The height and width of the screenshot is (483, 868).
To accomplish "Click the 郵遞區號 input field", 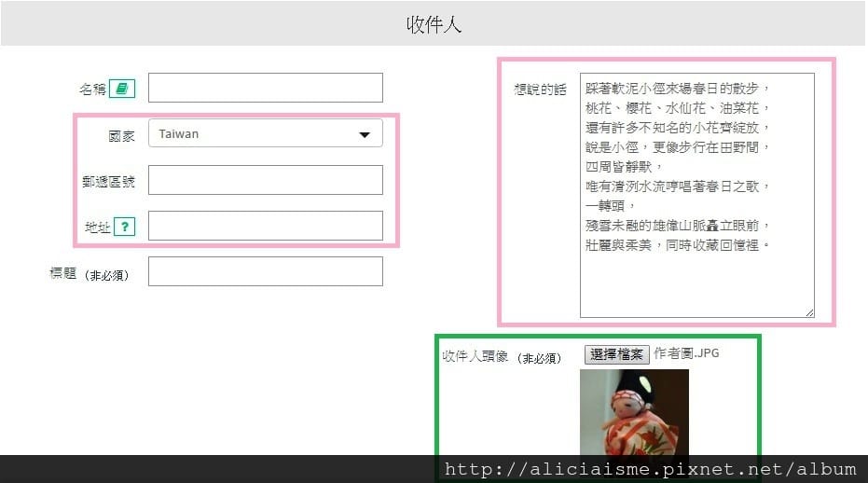I will [265, 180].
